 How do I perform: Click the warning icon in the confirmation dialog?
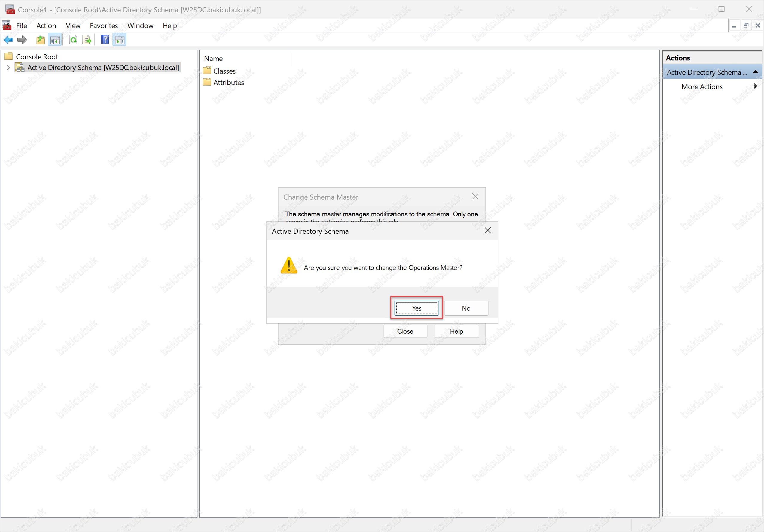coord(289,266)
